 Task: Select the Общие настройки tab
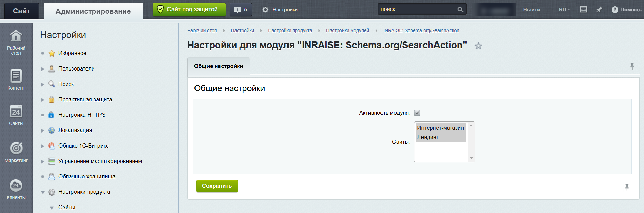218,66
